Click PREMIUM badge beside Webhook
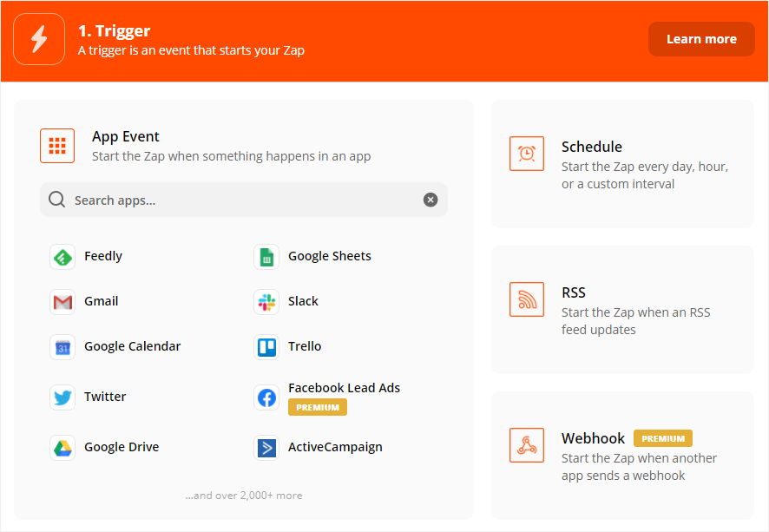 point(663,438)
